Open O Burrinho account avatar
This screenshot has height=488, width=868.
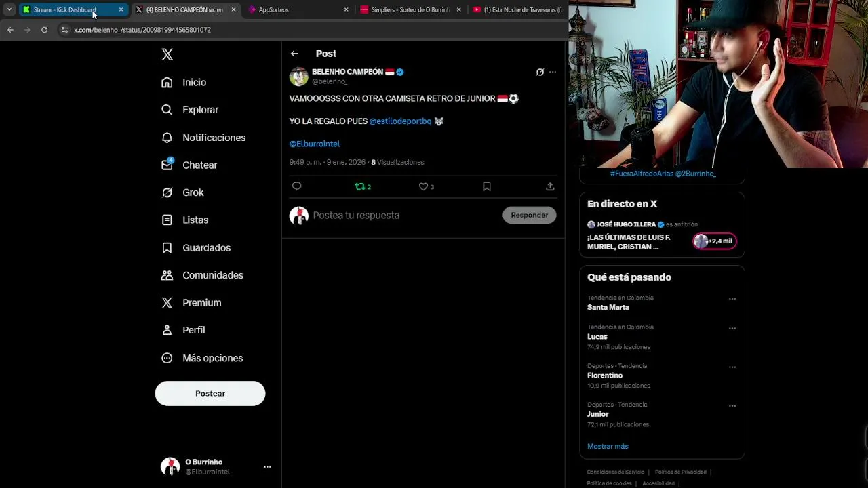[170, 466]
